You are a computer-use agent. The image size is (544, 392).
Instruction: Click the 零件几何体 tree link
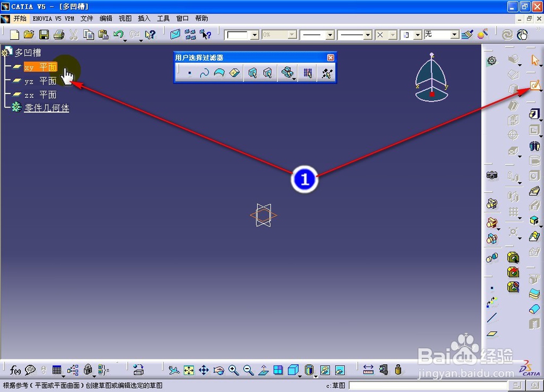click(x=46, y=108)
